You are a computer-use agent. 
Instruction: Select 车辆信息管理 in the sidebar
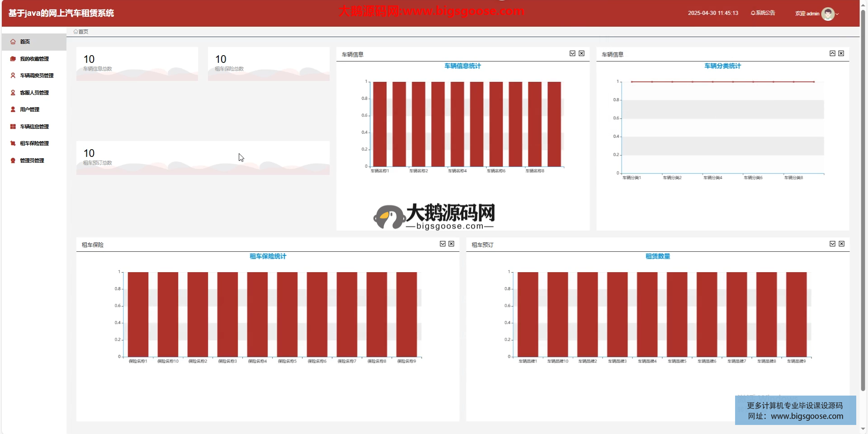click(x=34, y=127)
